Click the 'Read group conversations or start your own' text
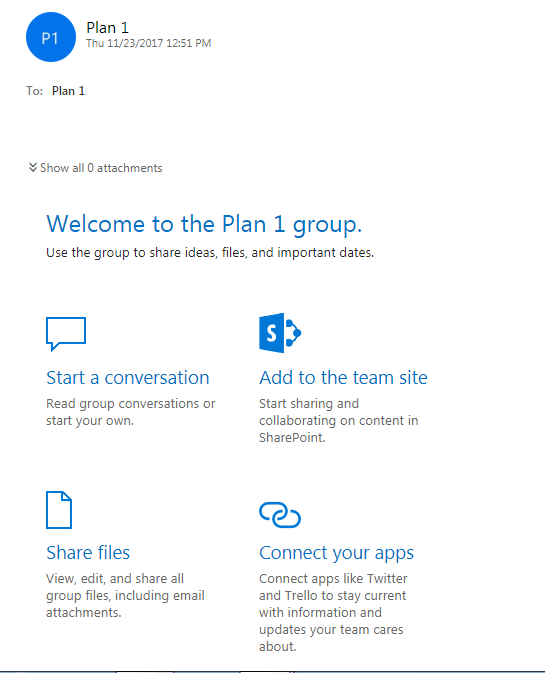 [x=130, y=412]
